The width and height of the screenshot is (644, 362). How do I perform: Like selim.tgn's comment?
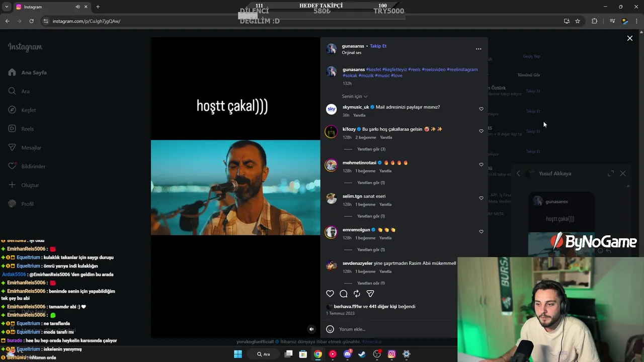click(x=481, y=198)
